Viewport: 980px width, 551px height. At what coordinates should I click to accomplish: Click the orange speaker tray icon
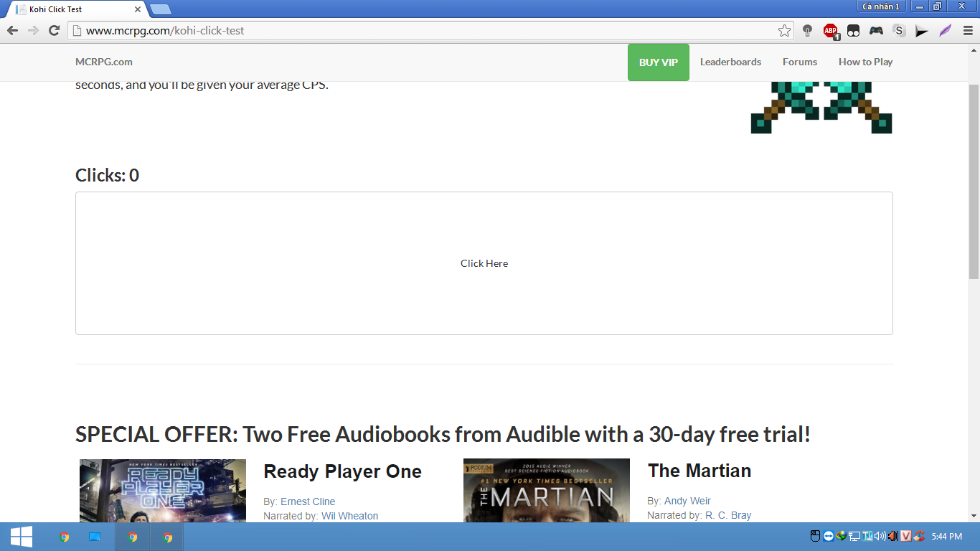(x=893, y=536)
